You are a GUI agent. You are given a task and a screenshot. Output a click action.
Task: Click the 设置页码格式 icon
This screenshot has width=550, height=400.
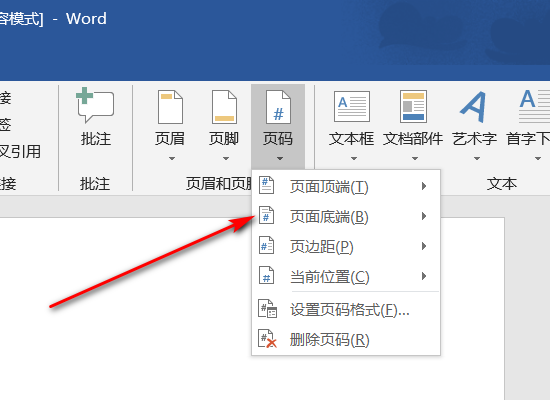pyautogui.click(x=267, y=309)
